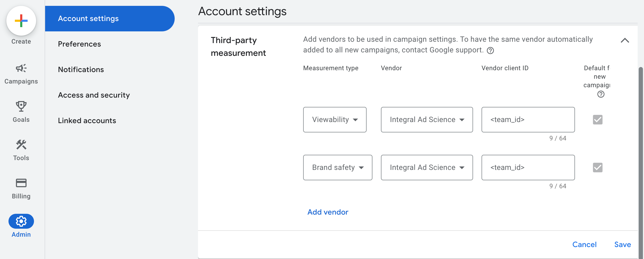Open Campaigns megaphone icon
This screenshot has width=644, height=259.
tap(21, 68)
